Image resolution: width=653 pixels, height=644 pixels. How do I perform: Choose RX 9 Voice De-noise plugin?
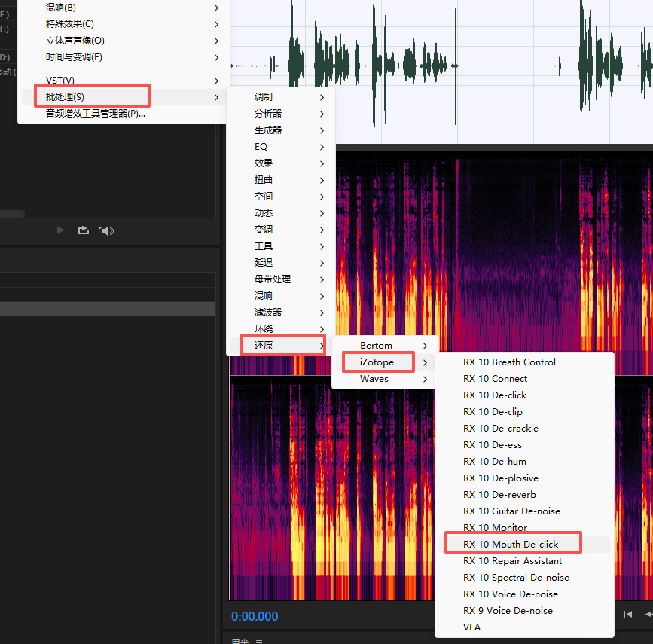(x=524, y=611)
